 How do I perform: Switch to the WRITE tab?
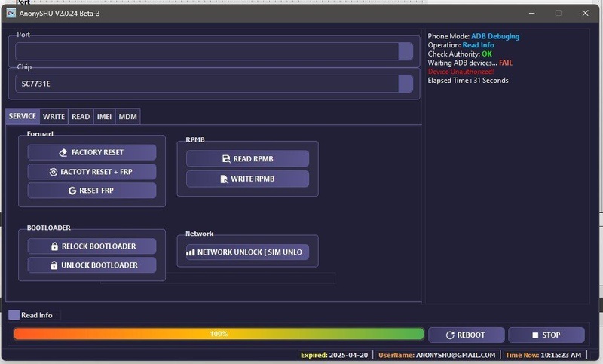(54, 117)
